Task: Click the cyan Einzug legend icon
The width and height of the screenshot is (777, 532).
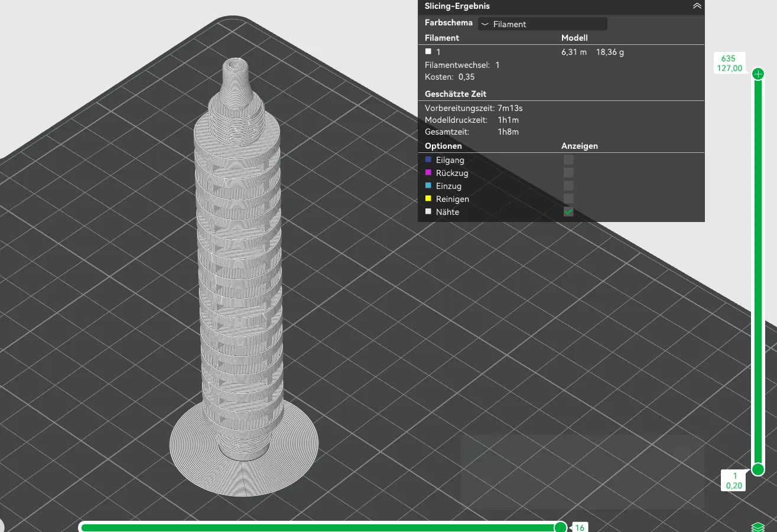Action: pyautogui.click(x=428, y=185)
